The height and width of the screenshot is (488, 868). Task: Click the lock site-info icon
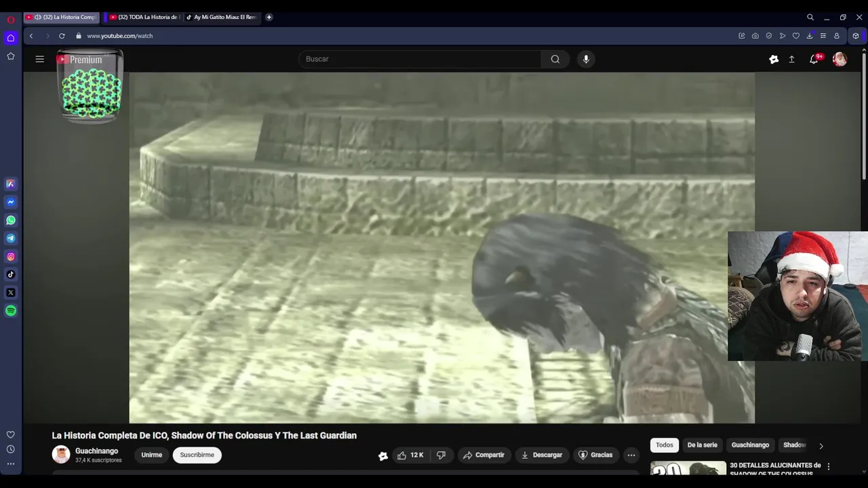coord(79,36)
